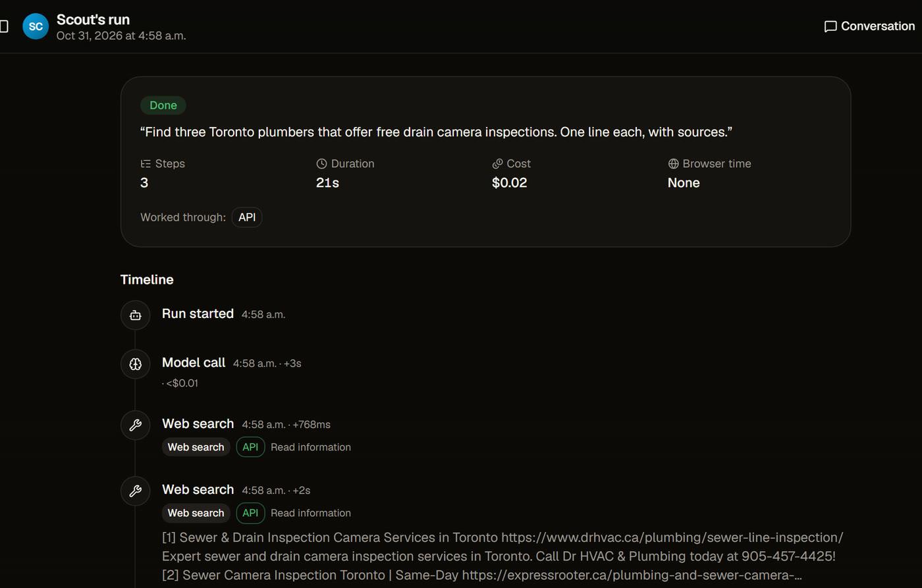Click the drhvac.ca sewer-line-inspection URL
Viewport: 922px width, 588px height.
672,537
